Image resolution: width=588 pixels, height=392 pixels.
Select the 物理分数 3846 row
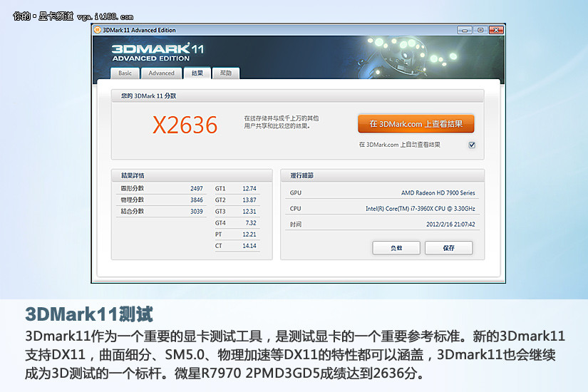(162, 200)
